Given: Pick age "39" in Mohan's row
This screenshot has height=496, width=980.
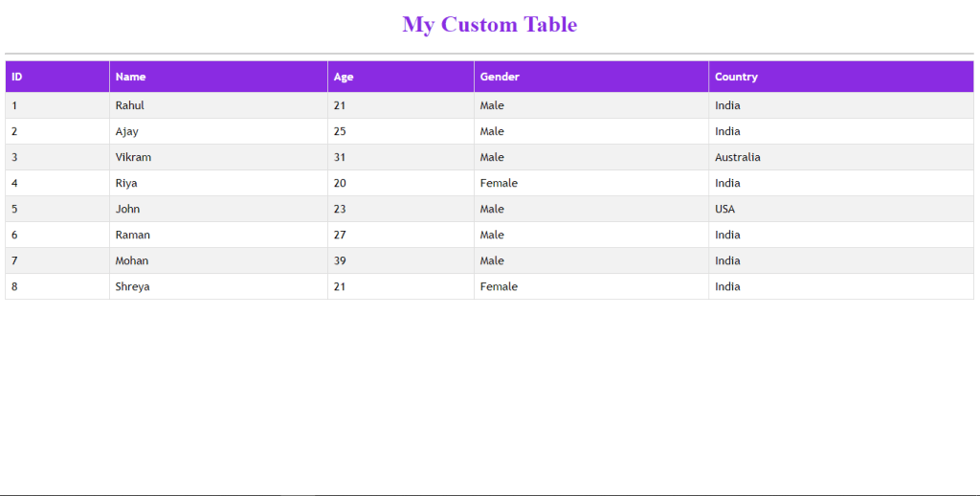Looking at the screenshot, I should click(401, 260).
